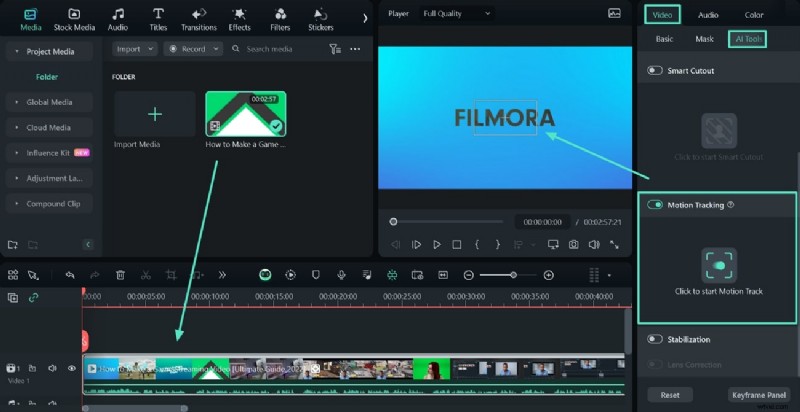The height and width of the screenshot is (412, 800).
Task: Step to the previous frame
Action: (395, 245)
